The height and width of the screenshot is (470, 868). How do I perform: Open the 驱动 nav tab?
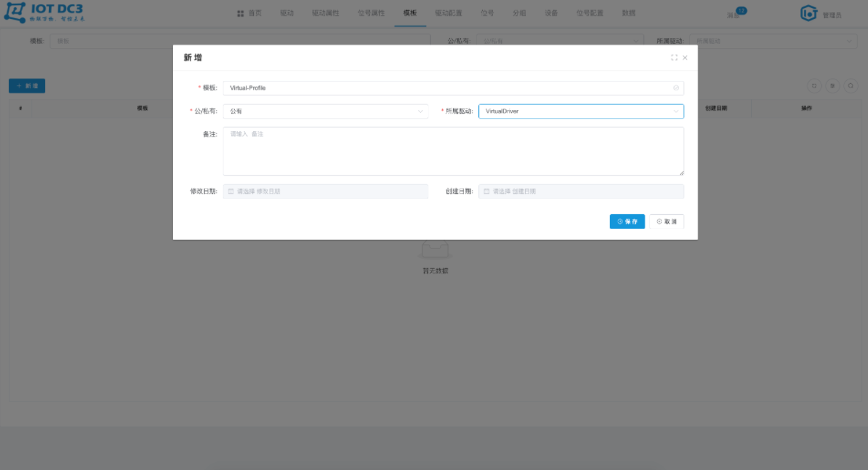287,13
